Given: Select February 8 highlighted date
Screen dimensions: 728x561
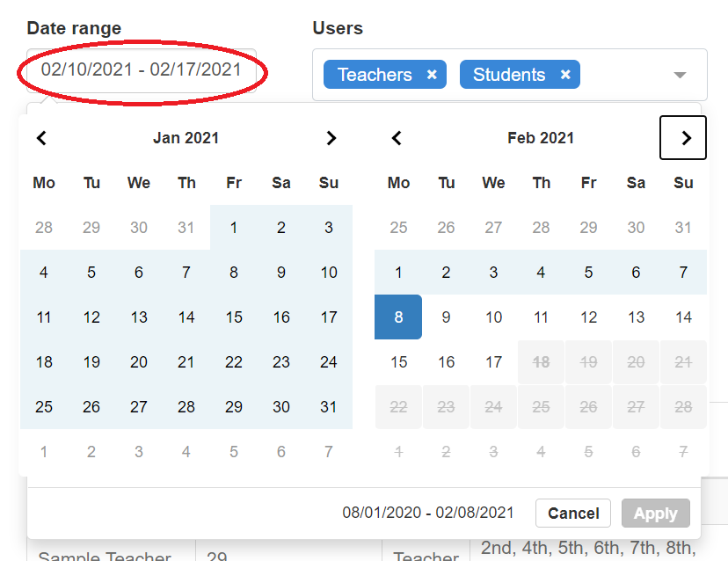Looking at the screenshot, I should point(398,317).
